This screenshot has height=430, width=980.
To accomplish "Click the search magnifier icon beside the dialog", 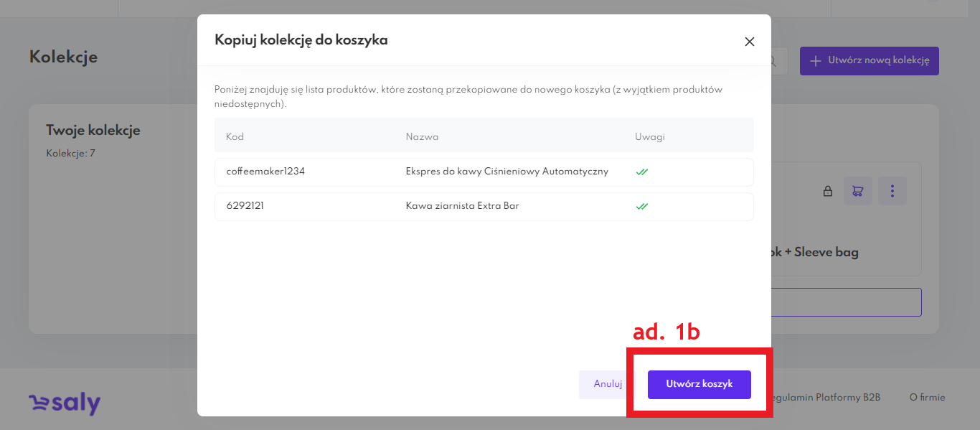I will [775, 62].
